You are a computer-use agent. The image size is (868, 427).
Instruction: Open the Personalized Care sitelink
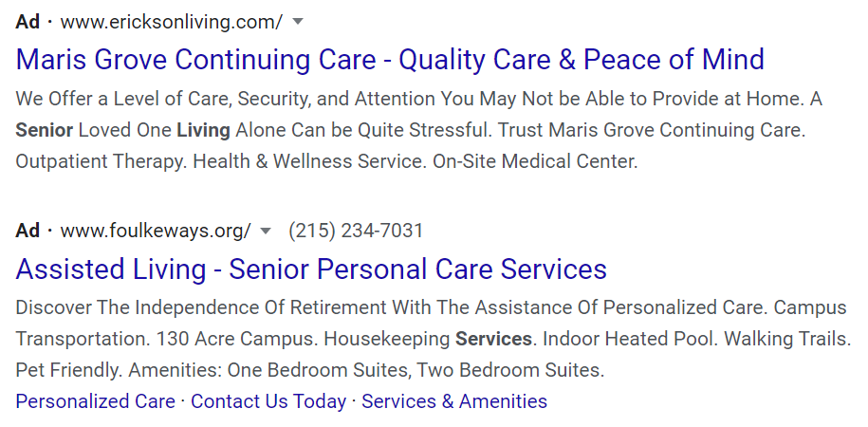pos(95,401)
